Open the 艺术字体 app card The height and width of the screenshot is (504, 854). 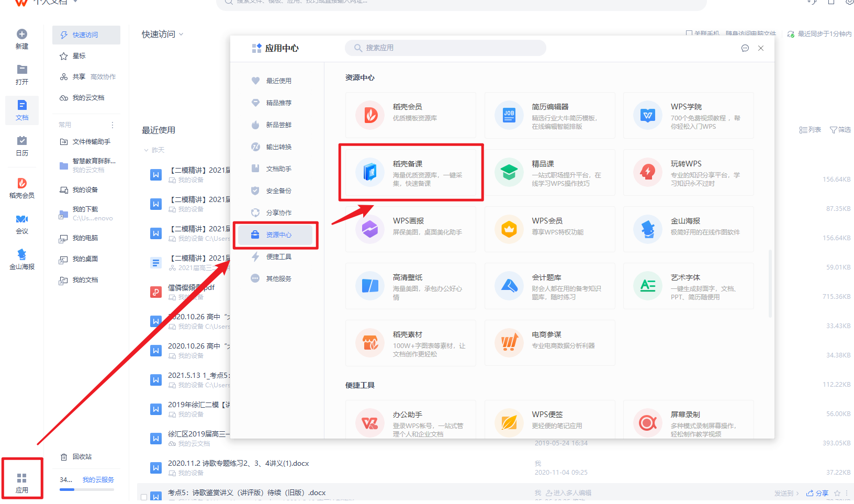tap(688, 286)
